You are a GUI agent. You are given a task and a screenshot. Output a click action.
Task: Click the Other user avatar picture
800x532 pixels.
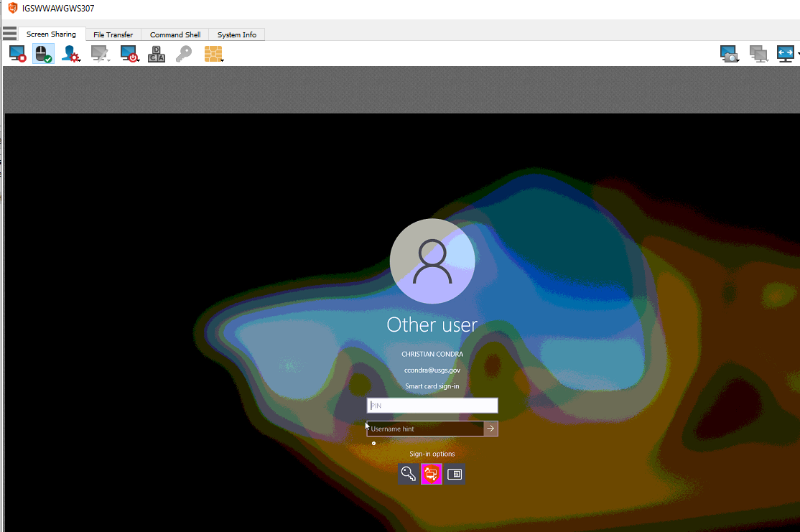pos(432,261)
